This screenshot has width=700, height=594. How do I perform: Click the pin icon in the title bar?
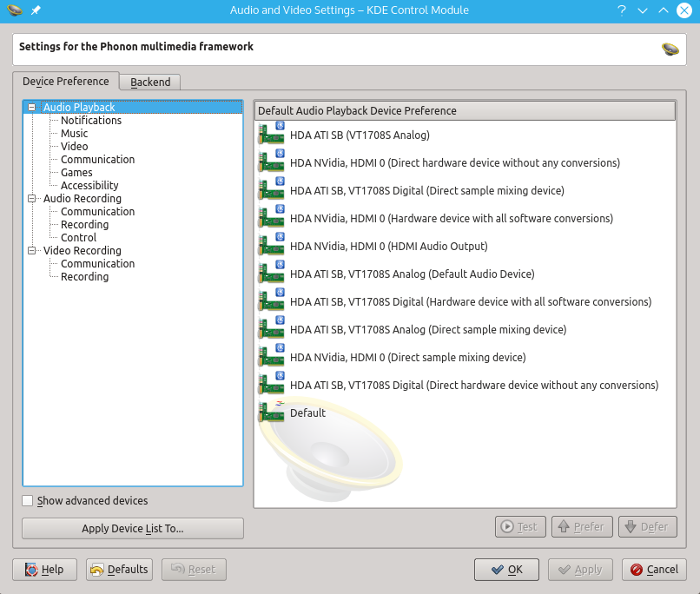point(36,10)
